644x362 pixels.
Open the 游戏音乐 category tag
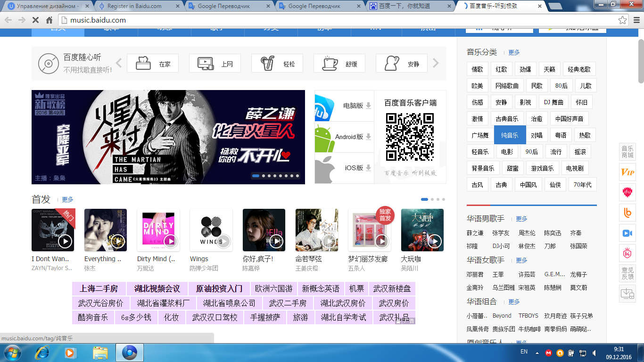point(542,168)
